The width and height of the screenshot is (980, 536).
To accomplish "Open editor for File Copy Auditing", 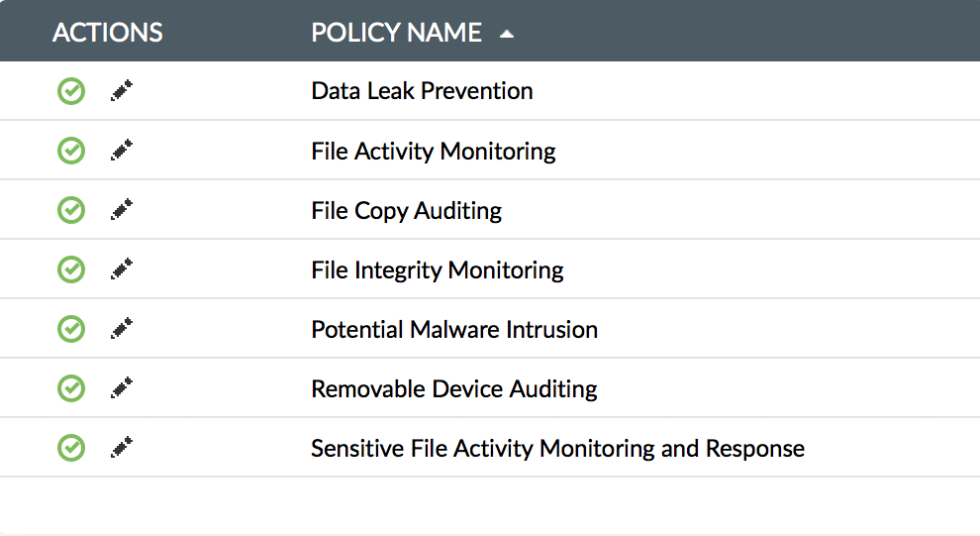I will 122,210.
